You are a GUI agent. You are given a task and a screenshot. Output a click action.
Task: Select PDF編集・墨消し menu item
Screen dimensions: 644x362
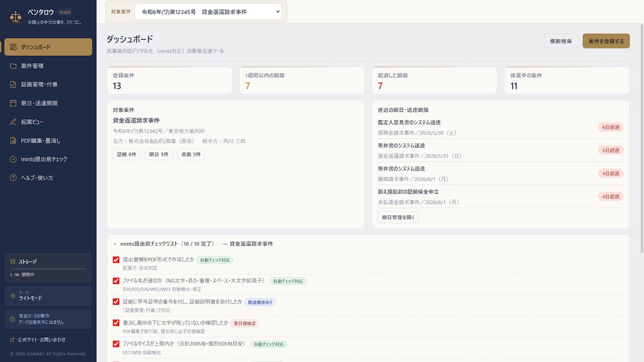tap(48, 140)
